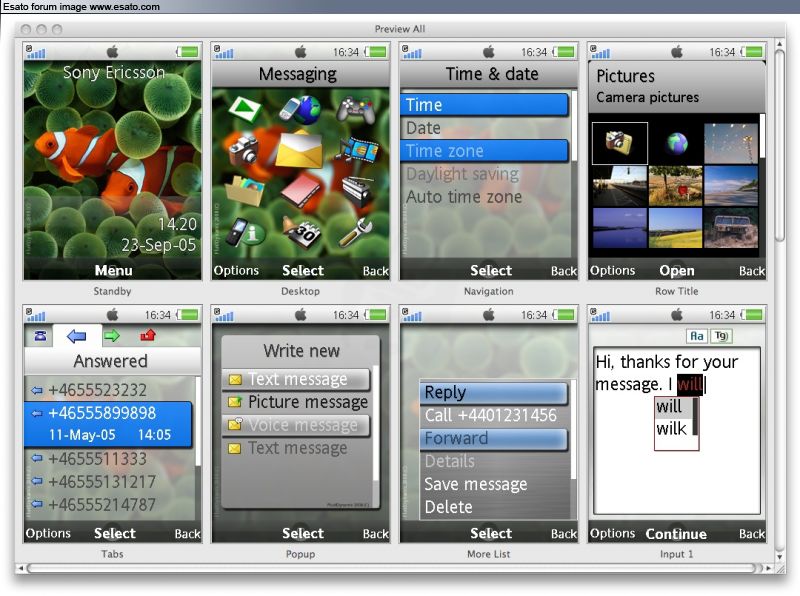Click the text input area with message
This screenshot has height=596, width=800.
pyautogui.click(x=677, y=431)
